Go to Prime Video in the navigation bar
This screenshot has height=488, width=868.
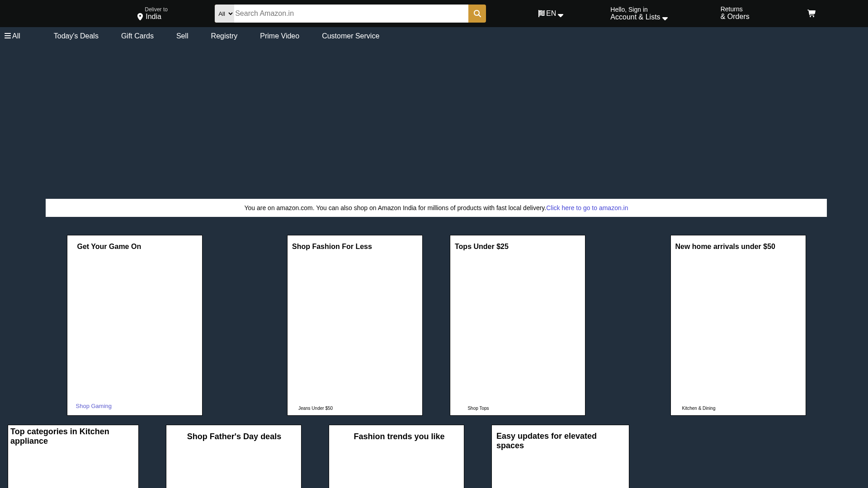coord(279,36)
